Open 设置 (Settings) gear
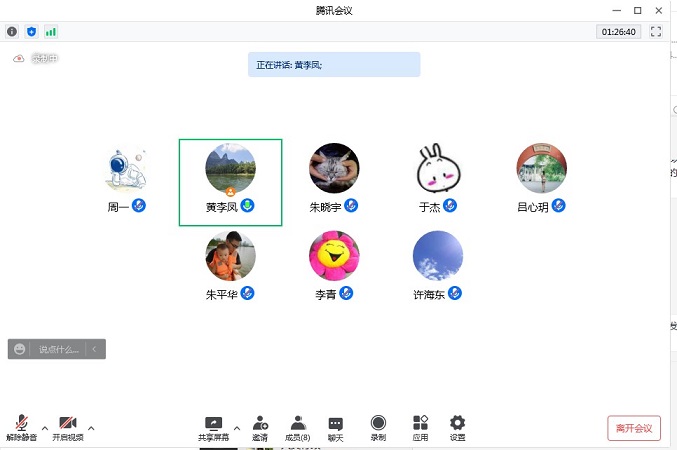 tap(457, 428)
